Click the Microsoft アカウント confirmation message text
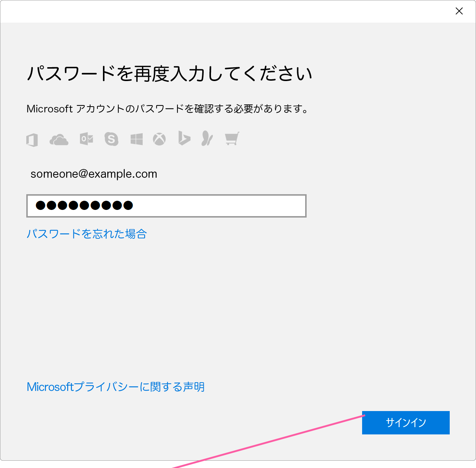 tap(168, 109)
